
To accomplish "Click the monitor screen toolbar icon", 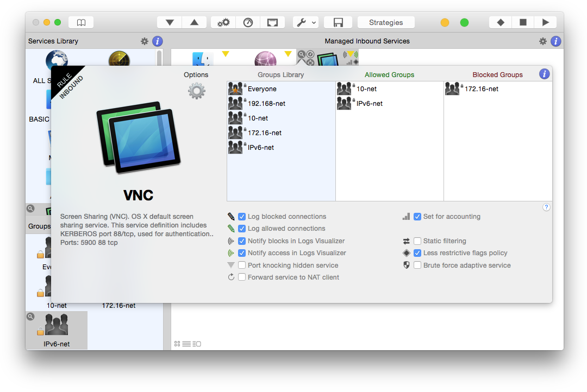I will pos(272,22).
